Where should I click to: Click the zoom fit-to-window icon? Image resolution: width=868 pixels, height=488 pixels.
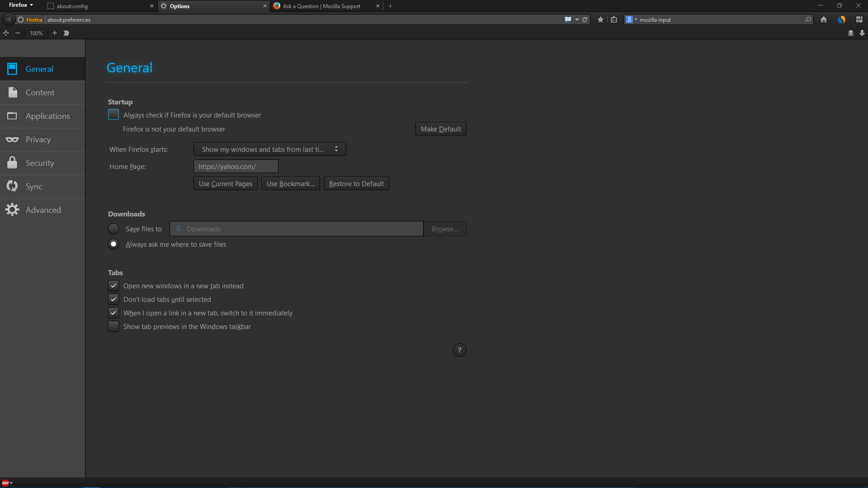point(6,33)
